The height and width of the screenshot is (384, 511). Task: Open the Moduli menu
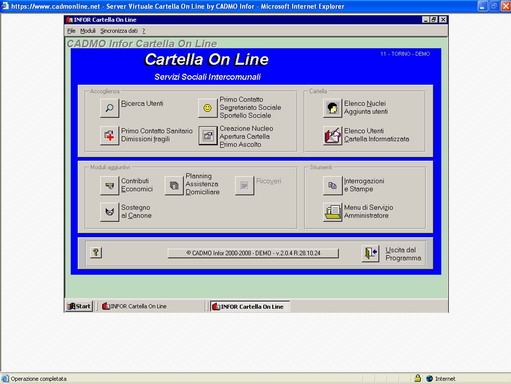click(x=88, y=31)
